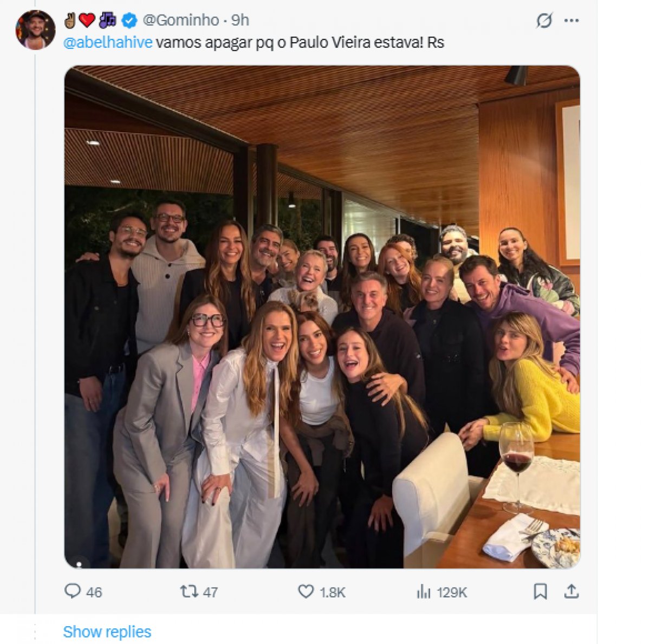Click the blue verified checkmark badge

129,21
